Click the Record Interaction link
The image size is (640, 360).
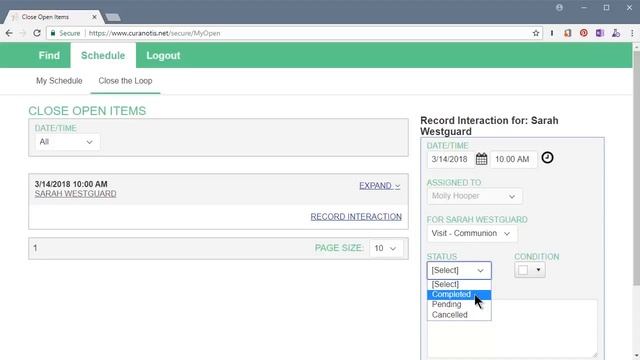pos(356,217)
